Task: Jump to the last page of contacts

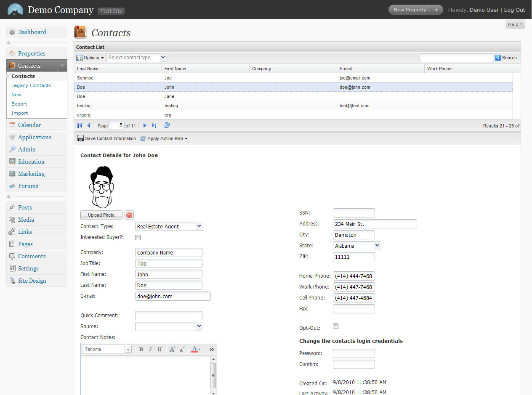Action: click(x=153, y=125)
